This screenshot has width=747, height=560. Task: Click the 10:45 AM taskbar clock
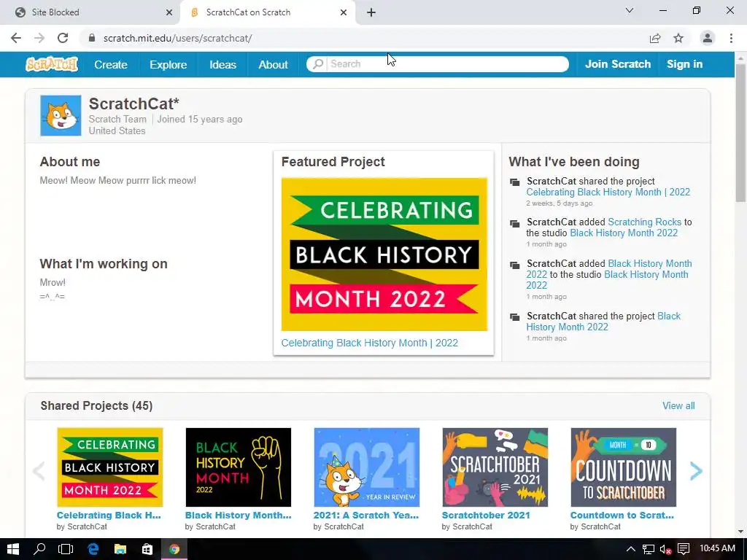click(x=717, y=548)
